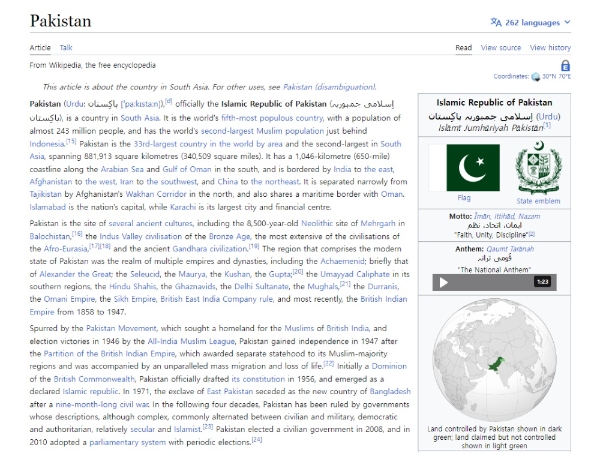
Task: Open Alexander the Great link
Action: [x=75, y=274]
